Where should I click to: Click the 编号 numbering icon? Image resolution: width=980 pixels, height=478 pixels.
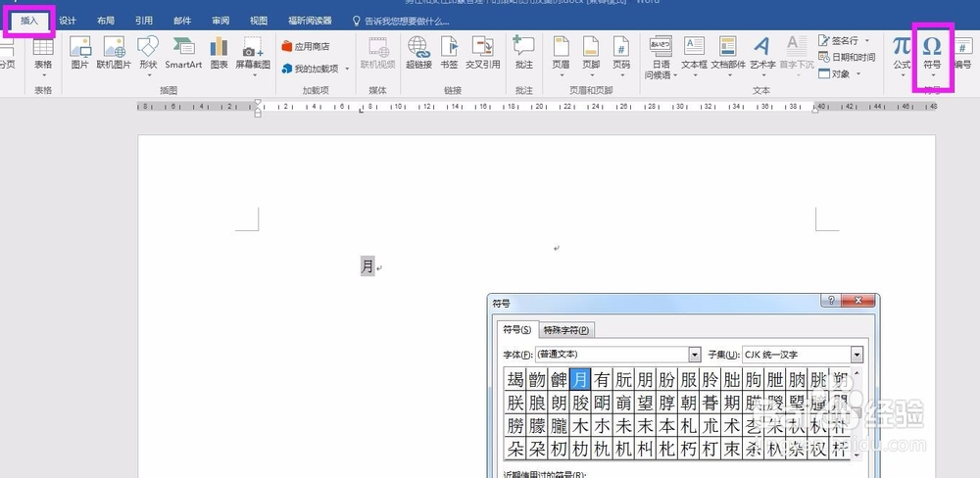click(962, 54)
